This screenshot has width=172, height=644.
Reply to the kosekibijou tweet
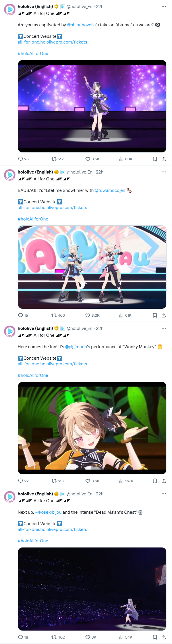[23, 637]
